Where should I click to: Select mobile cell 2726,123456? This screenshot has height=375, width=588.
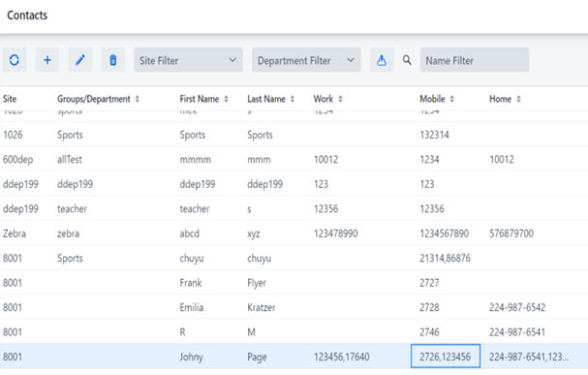[x=446, y=357]
